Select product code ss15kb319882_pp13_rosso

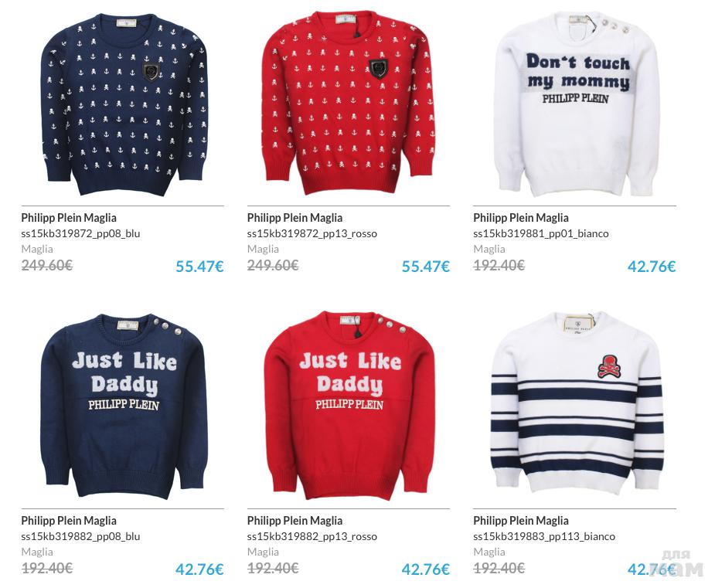tap(312, 536)
